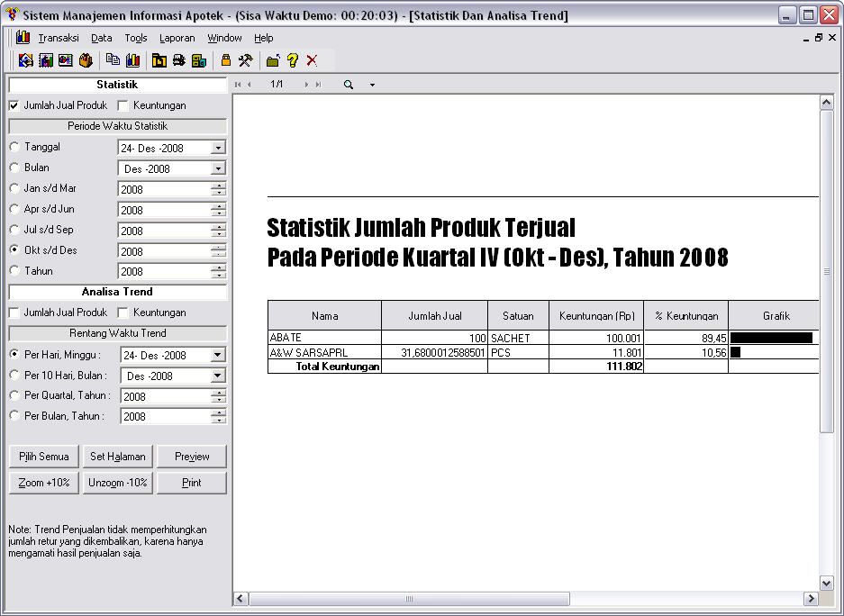Uncheck Jumlah Jual Produk under Statistik
Screen dimensions: 844x616
point(14,105)
